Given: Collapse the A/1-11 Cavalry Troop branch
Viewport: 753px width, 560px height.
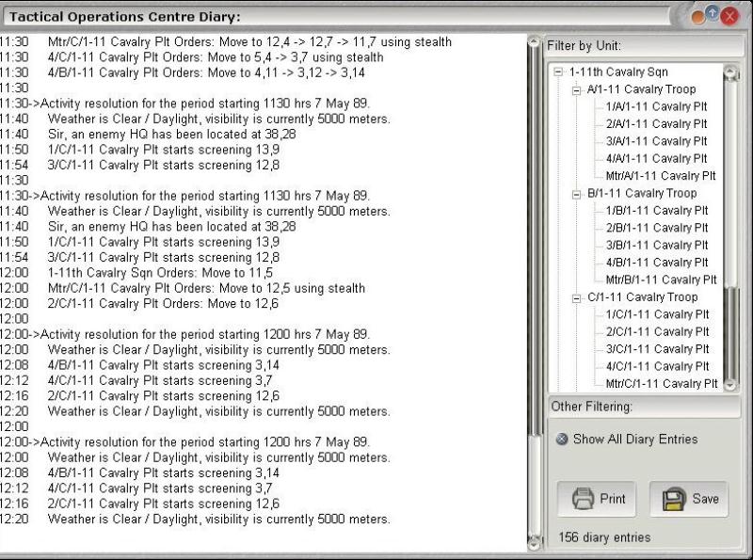Looking at the screenshot, I should click(576, 89).
